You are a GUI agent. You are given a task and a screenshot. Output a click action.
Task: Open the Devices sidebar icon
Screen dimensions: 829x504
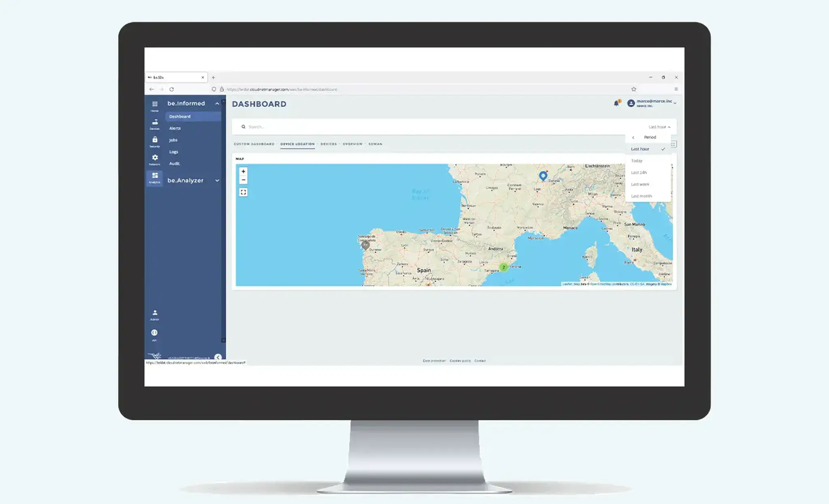pos(155,122)
